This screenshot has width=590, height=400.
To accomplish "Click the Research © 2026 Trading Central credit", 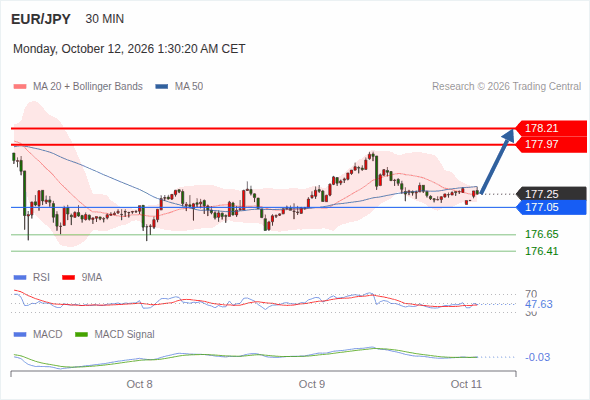I will [x=506, y=87].
